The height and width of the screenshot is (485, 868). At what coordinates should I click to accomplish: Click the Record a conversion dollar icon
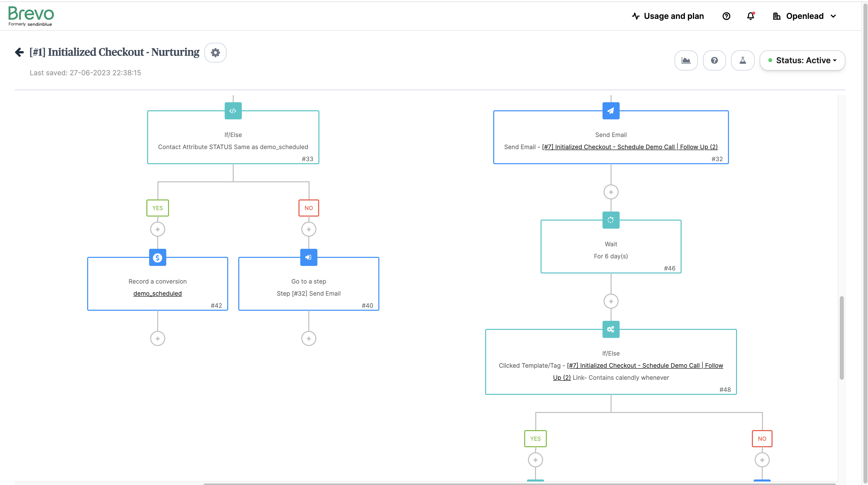pos(157,258)
